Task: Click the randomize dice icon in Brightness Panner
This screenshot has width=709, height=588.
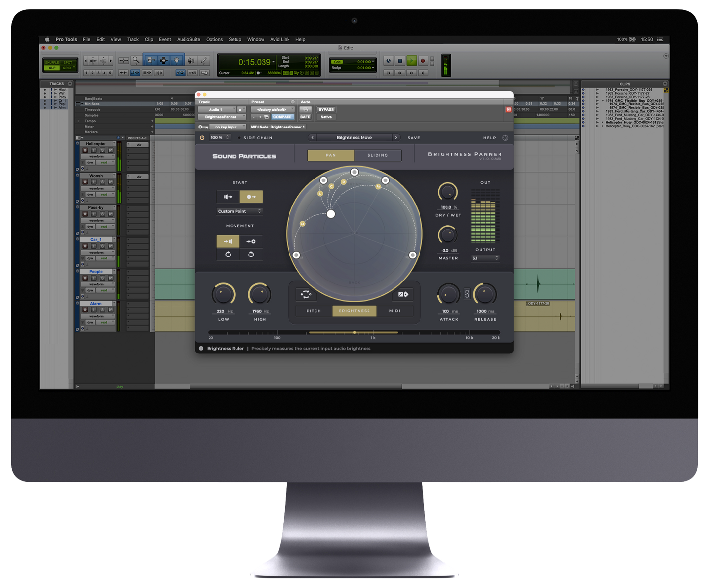Action: click(x=403, y=294)
